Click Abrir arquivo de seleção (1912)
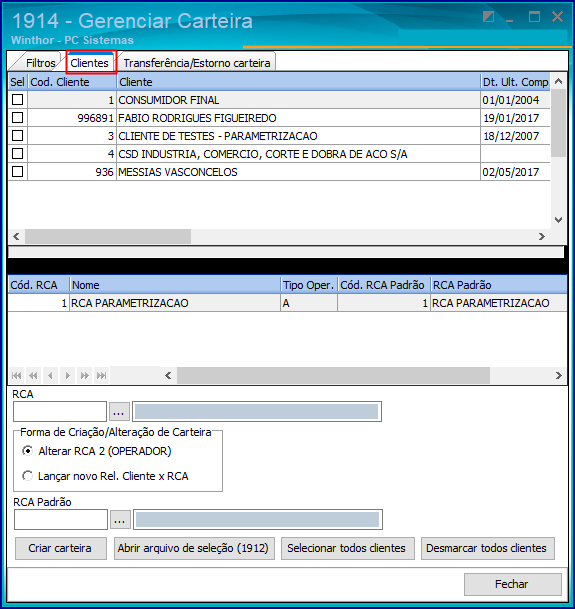This screenshot has width=575, height=609. (x=194, y=548)
